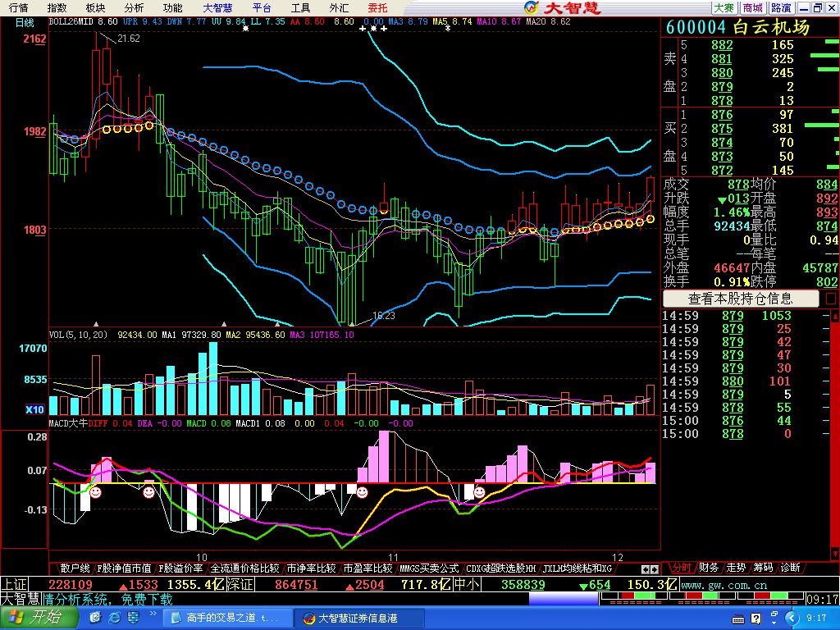Viewport: 840px width, 630px height.
Task: Open the 行情 menu
Action: [x=18, y=7]
